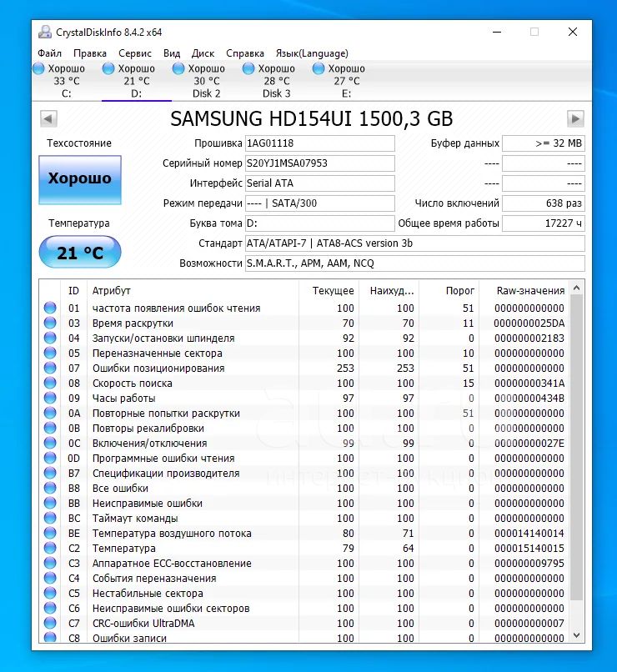This screenshot has height=672, width=617.
Task: Click the SMART list scrollbar thumb
Action: (577, 448)
